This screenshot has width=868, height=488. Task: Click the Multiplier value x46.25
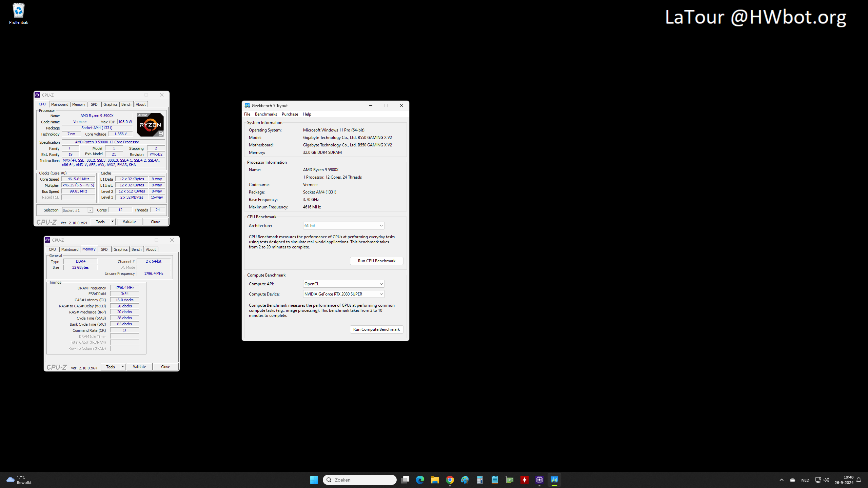point(78,185)
